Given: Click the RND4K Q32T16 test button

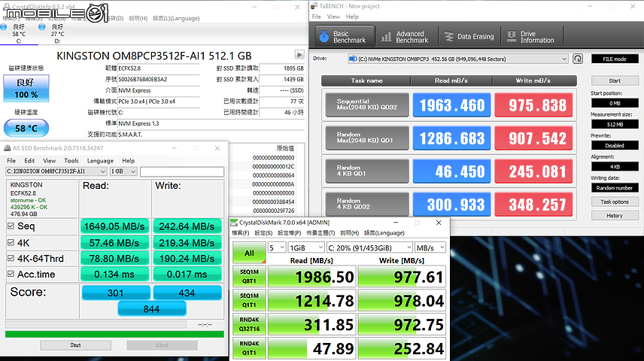Looking at the screenshot, I should pos(249,324).
